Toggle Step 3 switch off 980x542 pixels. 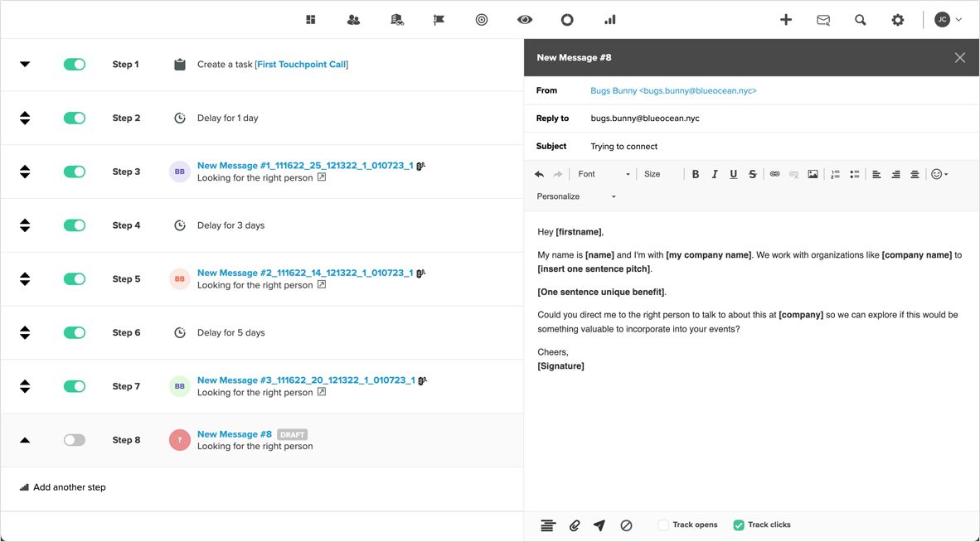pos(75,172)
